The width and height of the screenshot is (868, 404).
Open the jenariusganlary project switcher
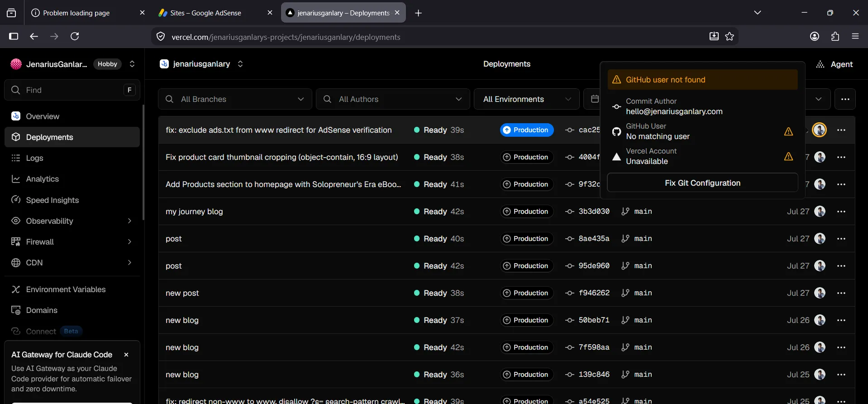[240, 64]
